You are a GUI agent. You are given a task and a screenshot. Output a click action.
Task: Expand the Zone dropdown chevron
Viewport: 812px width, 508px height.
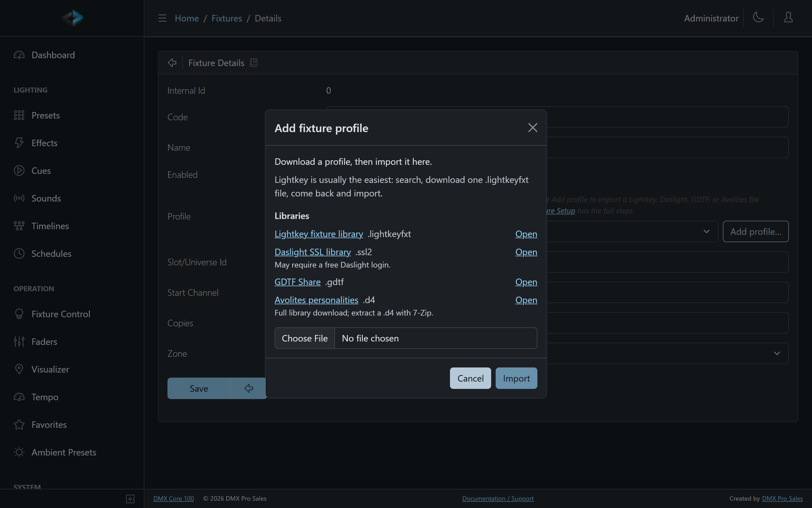click(777, 353)
